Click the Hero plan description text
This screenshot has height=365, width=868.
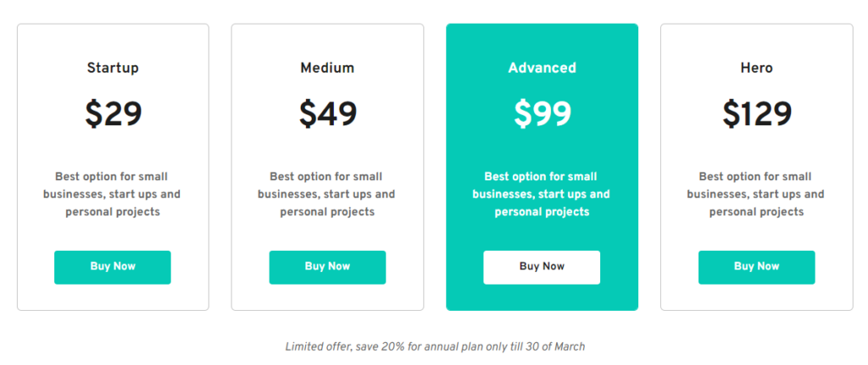click(x=756, y=194)
